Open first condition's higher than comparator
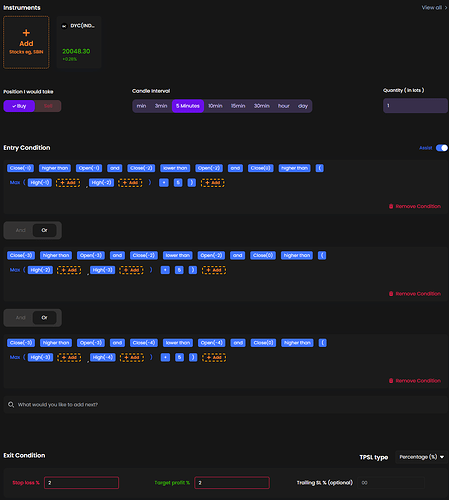Screen dimensions: 449x500 55,168
